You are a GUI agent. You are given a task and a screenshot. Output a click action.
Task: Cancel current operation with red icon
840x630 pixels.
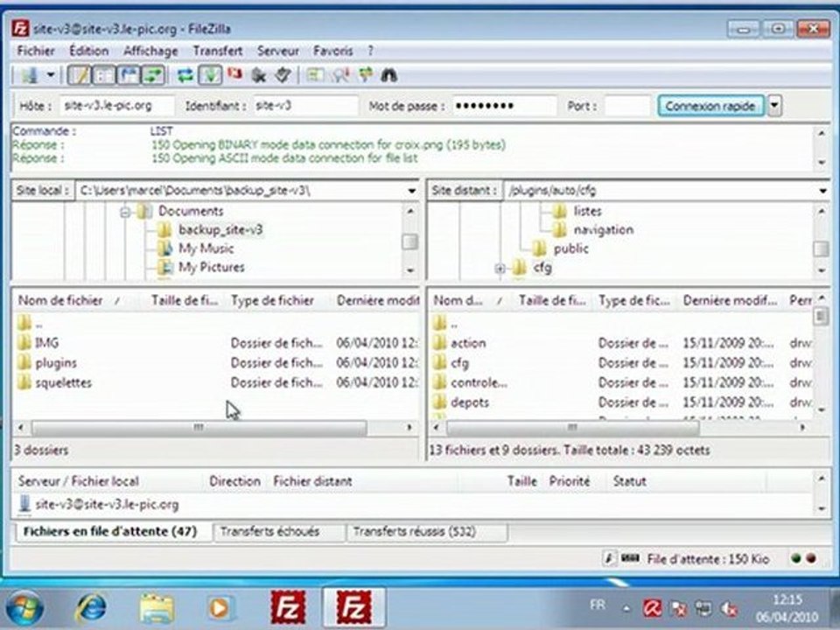(234, 73)
